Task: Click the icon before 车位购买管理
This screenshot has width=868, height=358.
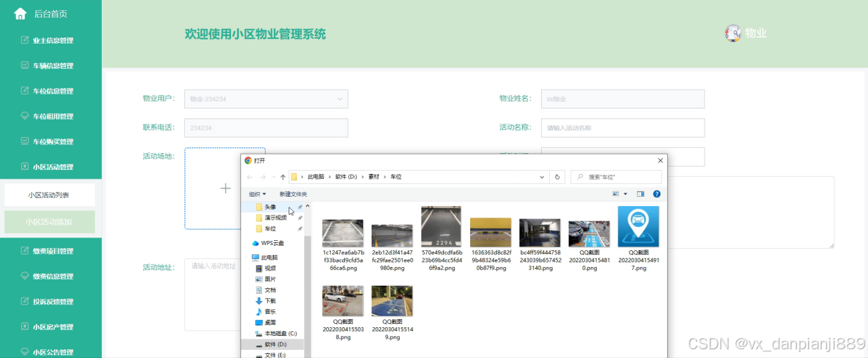Action: (x=25, y=141)
